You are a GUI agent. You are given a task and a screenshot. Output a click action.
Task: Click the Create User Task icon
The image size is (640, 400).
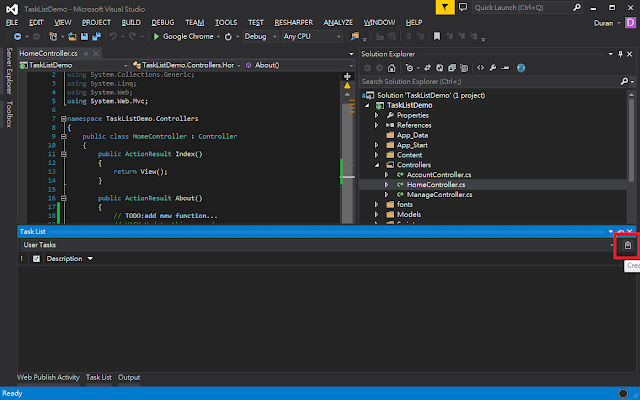click(x=628, y=245)
